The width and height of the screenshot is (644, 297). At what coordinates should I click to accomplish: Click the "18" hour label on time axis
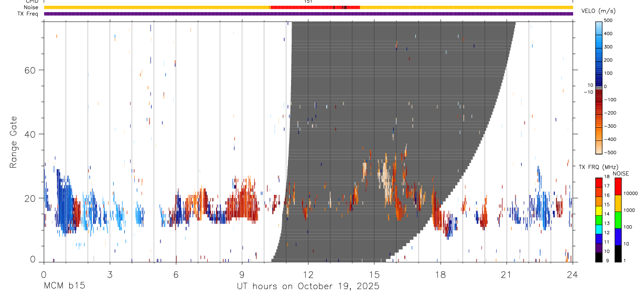440,274
